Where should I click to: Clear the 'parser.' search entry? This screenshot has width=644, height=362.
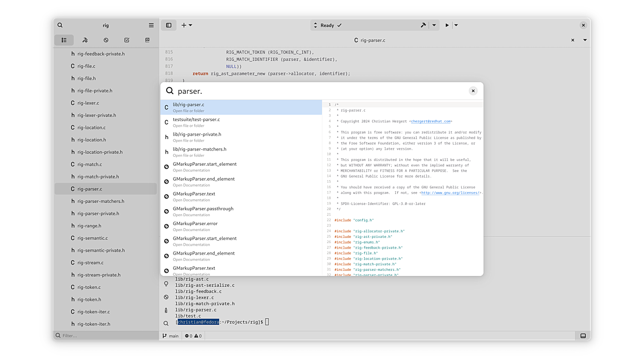473,91
